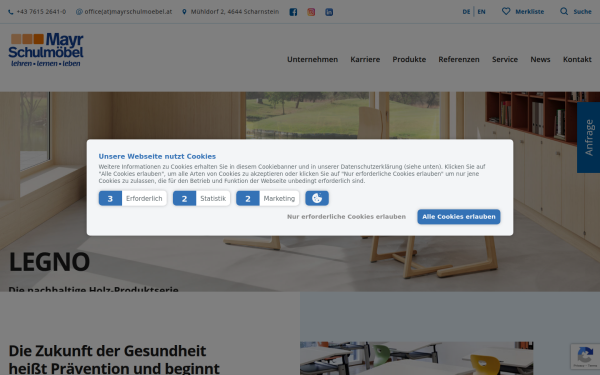Click the phone icon next to +43 7615 2641-0
The width and height of the screenshot is (600, 375).
(x=11, y=12)
